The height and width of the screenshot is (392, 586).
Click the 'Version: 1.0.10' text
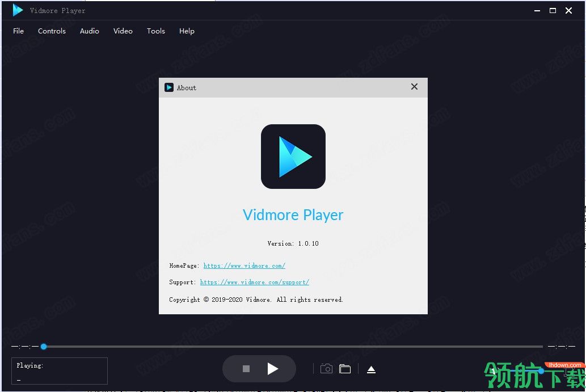point(293,243)
